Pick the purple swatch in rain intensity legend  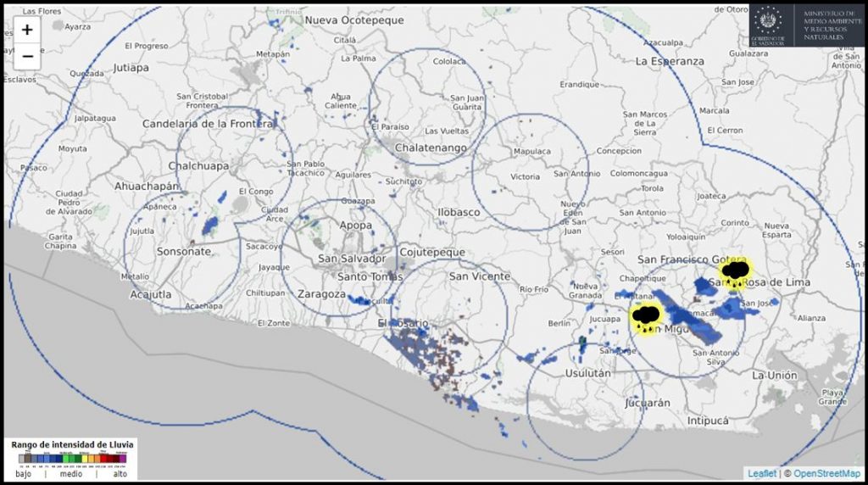(122, 459)
